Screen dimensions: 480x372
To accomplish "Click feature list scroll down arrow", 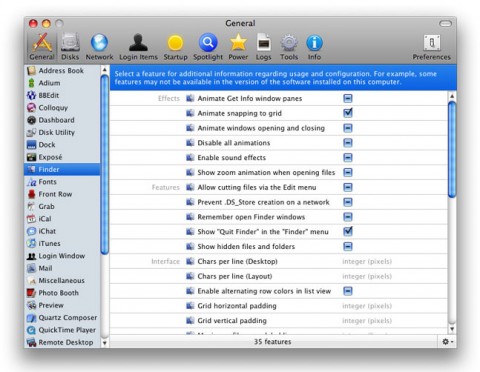I will pos(452,329).
